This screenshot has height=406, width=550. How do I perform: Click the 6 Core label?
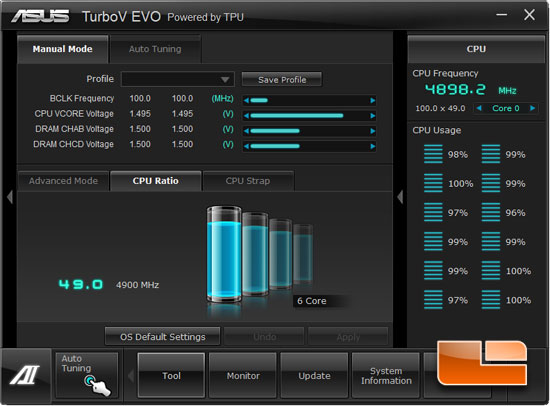[x=311, y=301]
